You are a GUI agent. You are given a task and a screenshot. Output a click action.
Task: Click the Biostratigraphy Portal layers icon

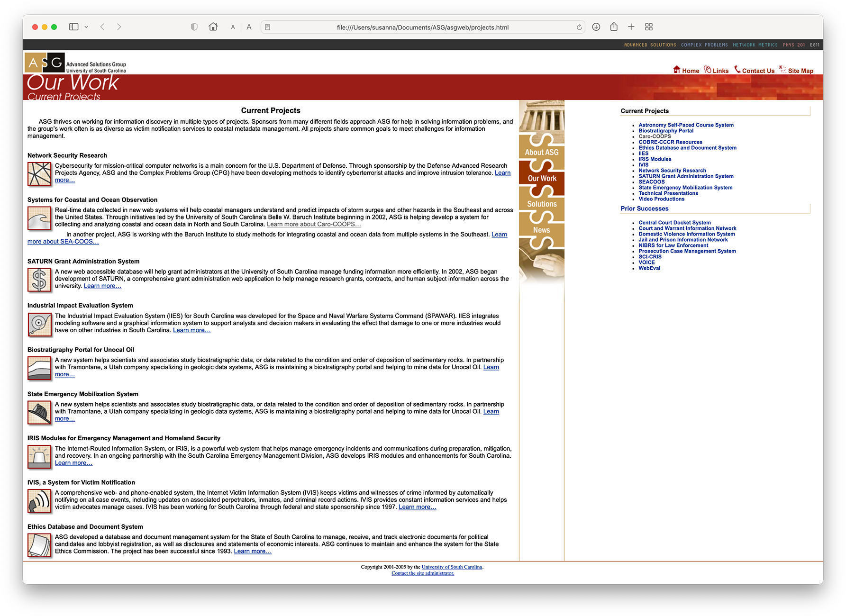coord(39,368)
